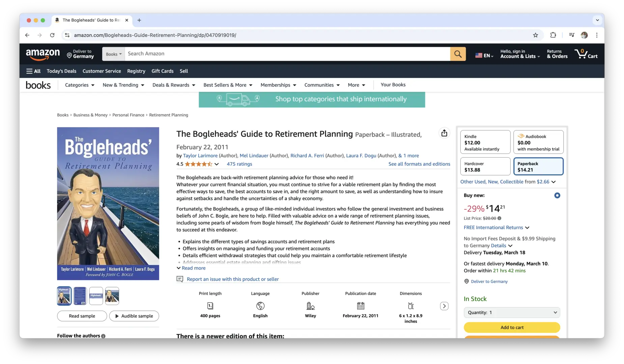Click the Amazon logo

click(43, 54)
